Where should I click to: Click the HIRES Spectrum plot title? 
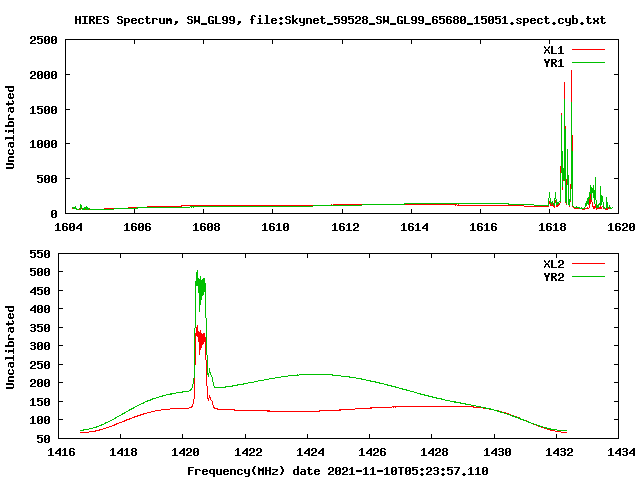(340, 20)
